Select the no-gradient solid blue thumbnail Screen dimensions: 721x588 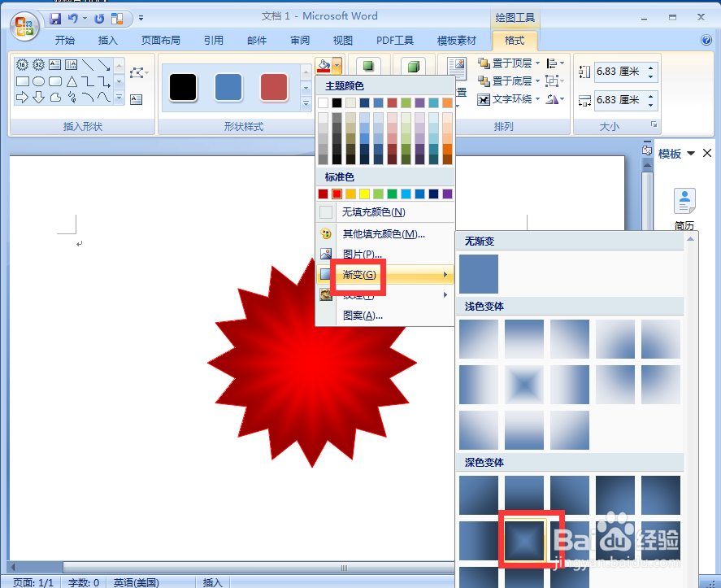point(479,274)
